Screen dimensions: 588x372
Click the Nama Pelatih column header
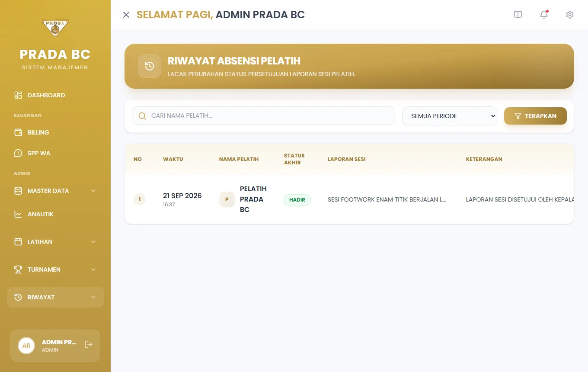pyautogui.click(x=239, y=159)
